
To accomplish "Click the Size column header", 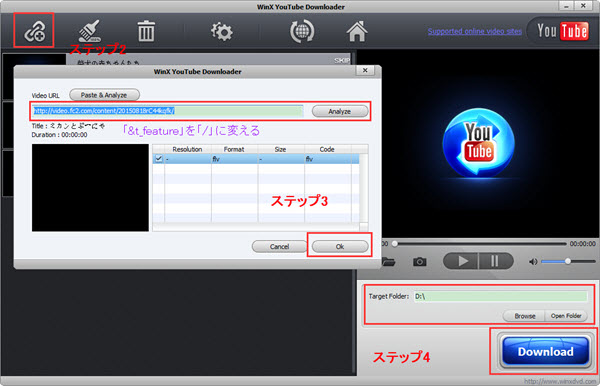I will (280, 149).
